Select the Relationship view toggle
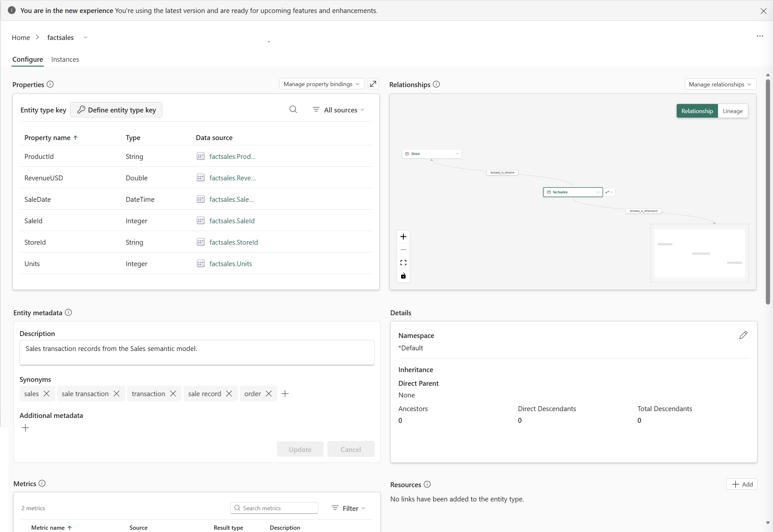The image size is (773, 532). click(x=697, y=111)
